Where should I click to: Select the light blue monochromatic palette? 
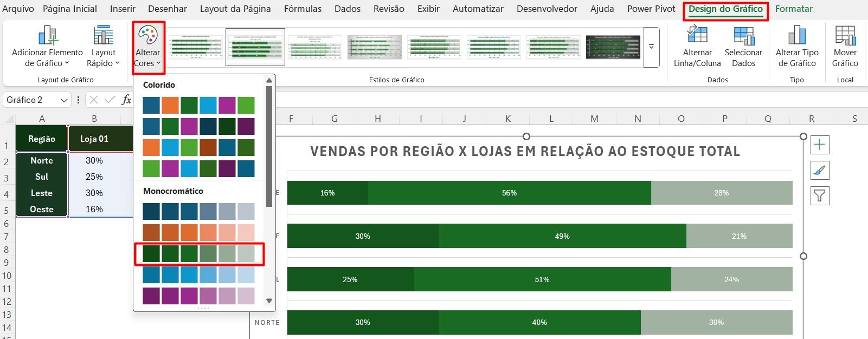pyautogui.click(x=198, y=275)
